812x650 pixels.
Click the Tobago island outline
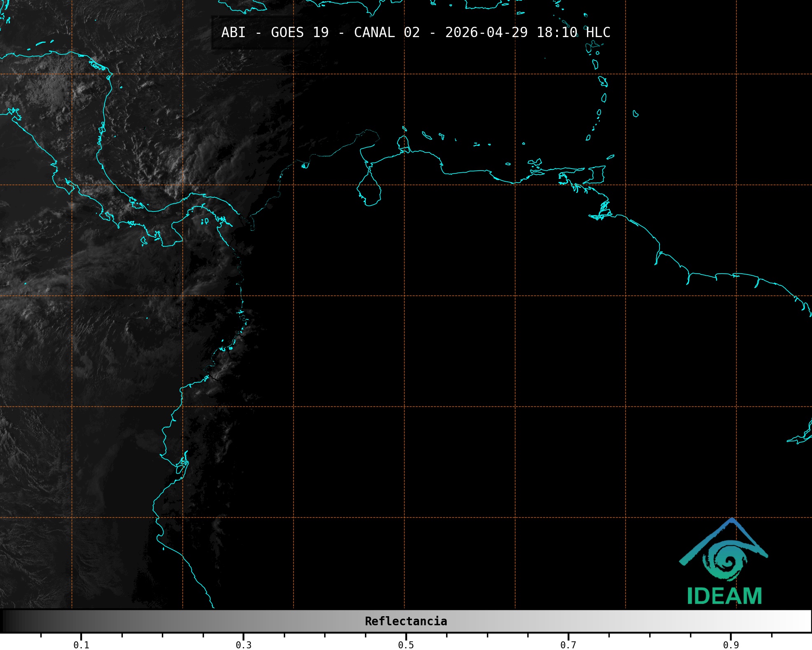(611, 157)
